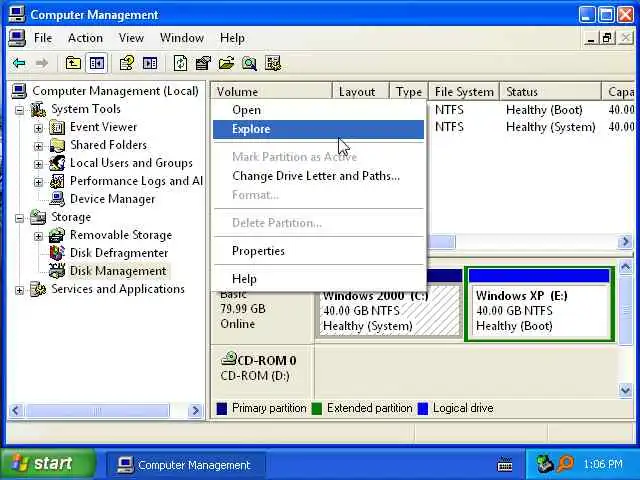
Task: Expand the Local Users and Groups node
Action: 38,164
